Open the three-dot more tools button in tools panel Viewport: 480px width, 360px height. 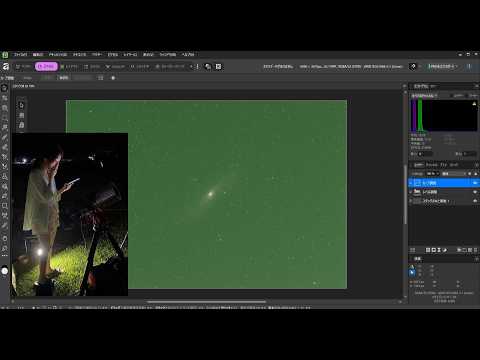click(x=5, y=256)
